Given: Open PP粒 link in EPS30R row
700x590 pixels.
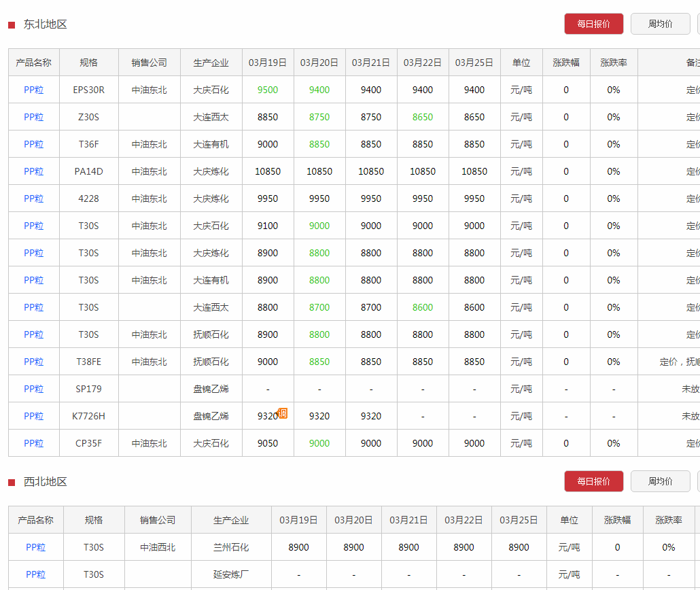Looking at the screenshot, I should click(x=34, y=90).
